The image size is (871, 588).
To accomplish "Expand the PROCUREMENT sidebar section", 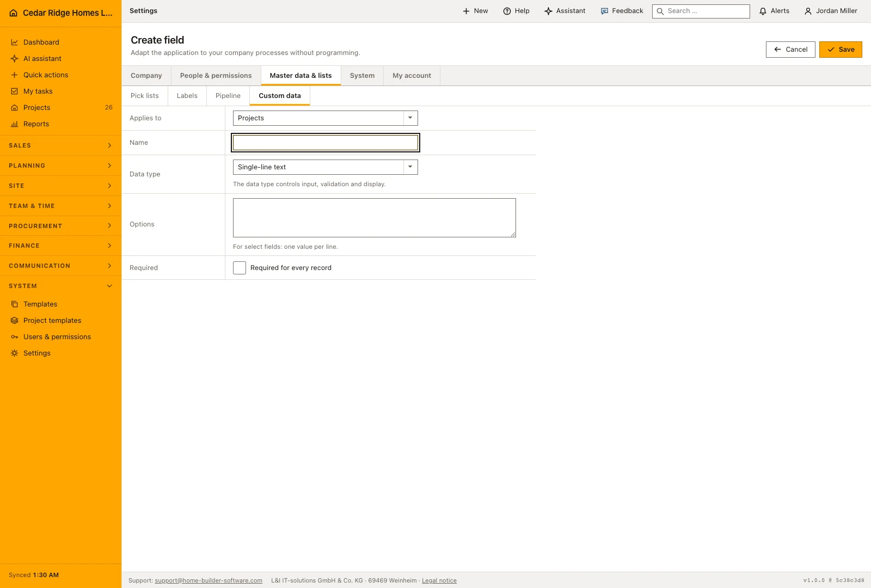I will coord(60,226).
